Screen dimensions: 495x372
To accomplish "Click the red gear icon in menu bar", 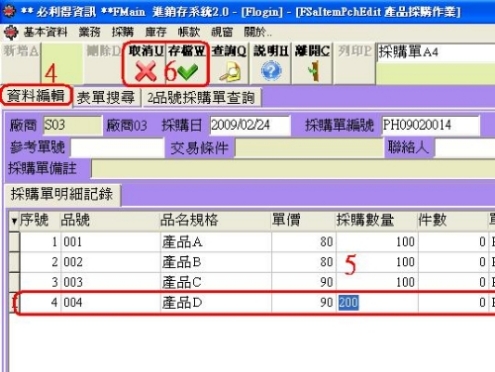I will (11, 33).
